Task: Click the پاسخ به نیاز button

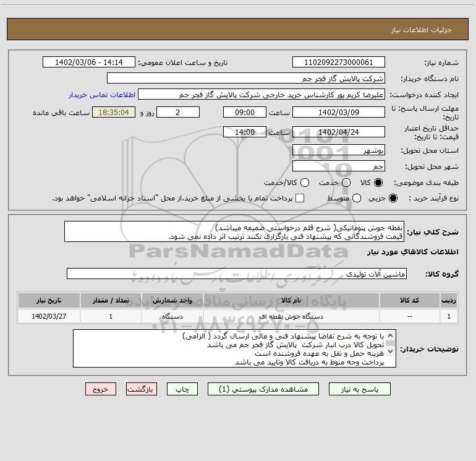Action: [360, 389]
